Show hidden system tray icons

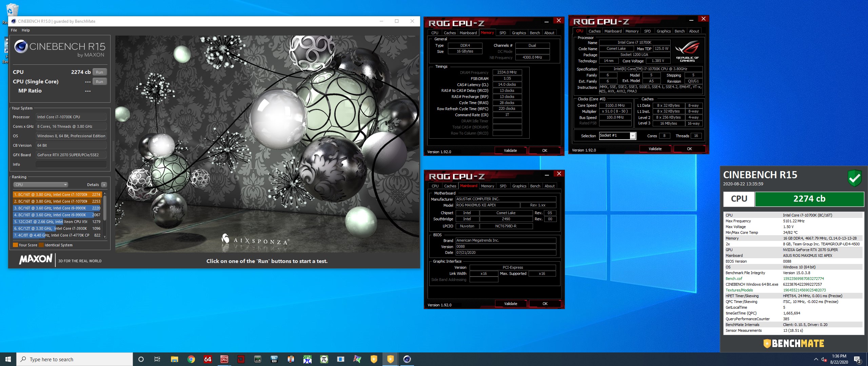(816, 359)
